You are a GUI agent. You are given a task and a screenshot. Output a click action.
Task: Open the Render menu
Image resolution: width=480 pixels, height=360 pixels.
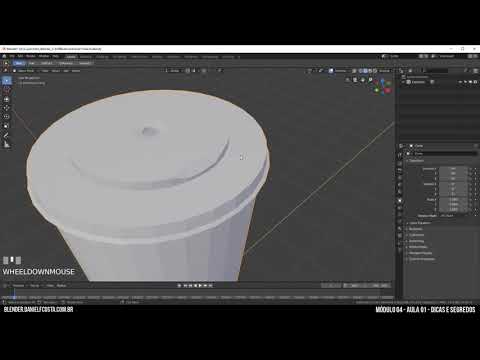pos(31,56)
